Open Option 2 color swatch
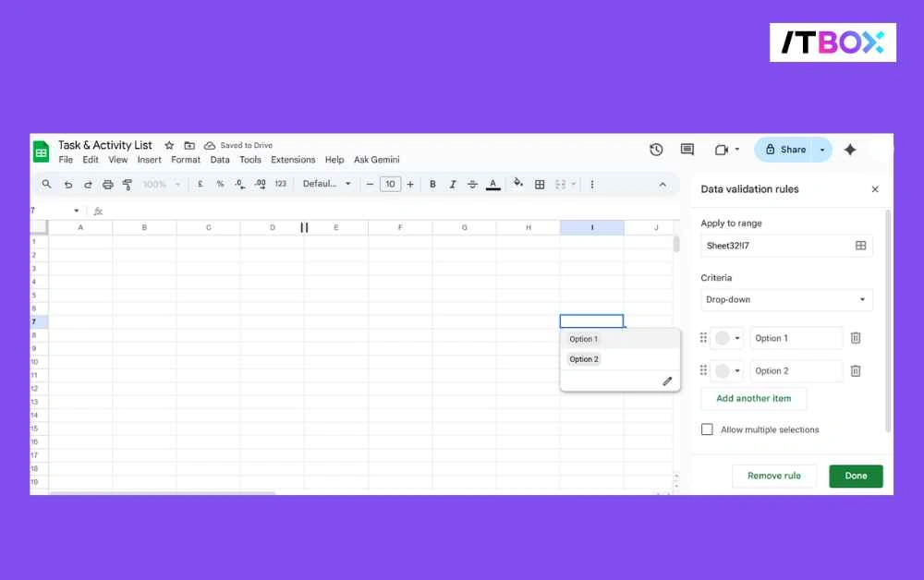Viewport: 924px width, 580px height. pos(720,370)
